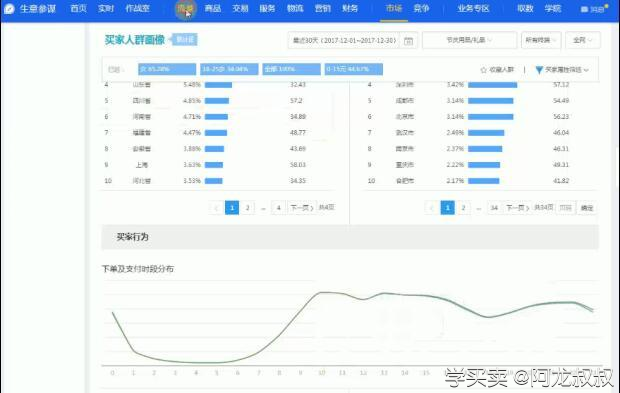This screenshot has height=393, width=620.
Task: Open the 作战室 menu item
Action: 137,8
